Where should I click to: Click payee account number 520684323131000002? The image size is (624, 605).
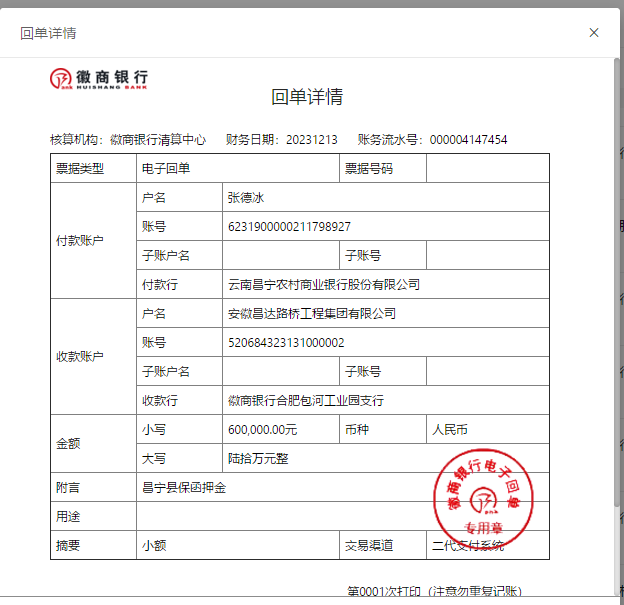pos(286,343)
